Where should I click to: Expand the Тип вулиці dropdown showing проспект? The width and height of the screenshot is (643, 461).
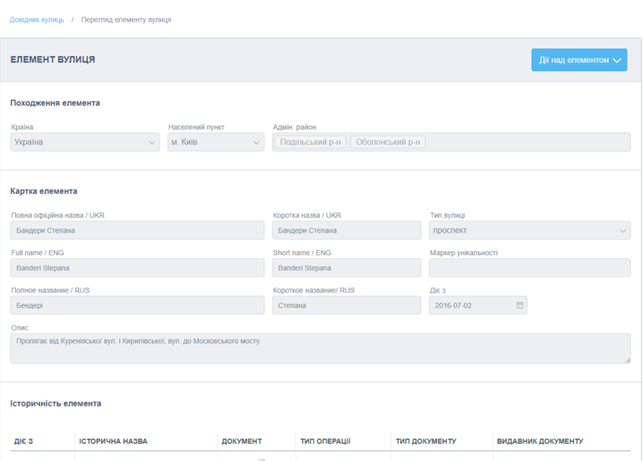(x=529, y=230)
